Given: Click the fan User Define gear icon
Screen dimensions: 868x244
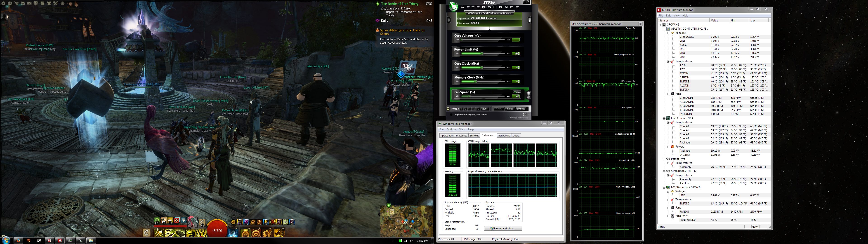Looking at the screenshot, I should pyautogui.click(x=529, y=95).
